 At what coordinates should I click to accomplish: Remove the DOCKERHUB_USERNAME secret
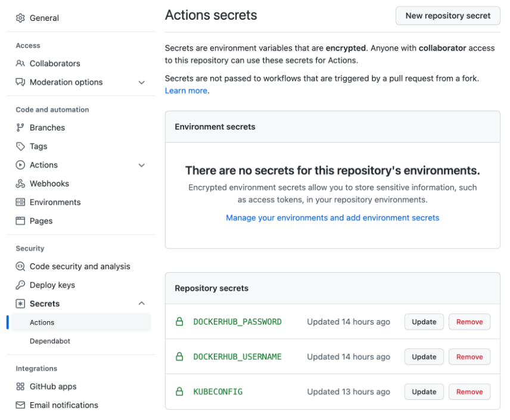469,357
